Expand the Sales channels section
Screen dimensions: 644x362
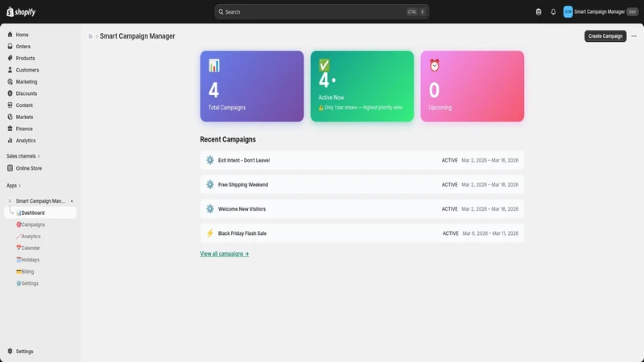23,156
